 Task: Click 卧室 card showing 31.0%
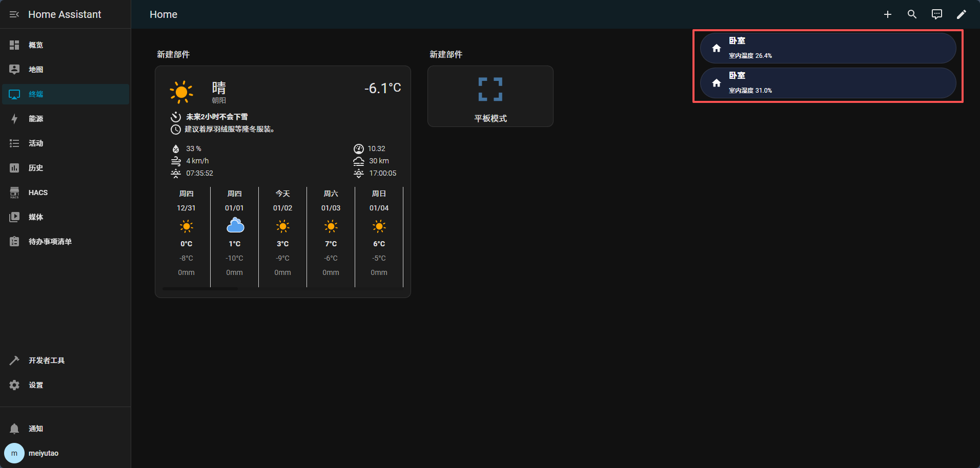point(827,83)
